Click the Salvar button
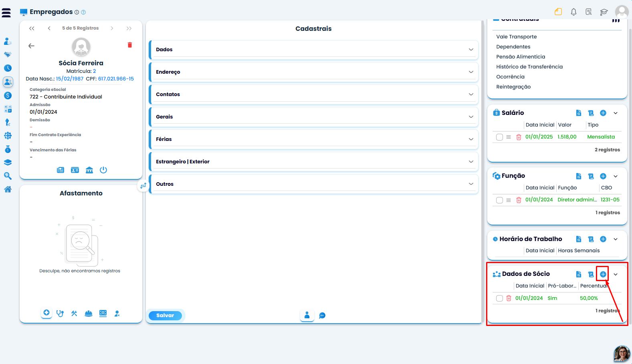 (165, 316)
